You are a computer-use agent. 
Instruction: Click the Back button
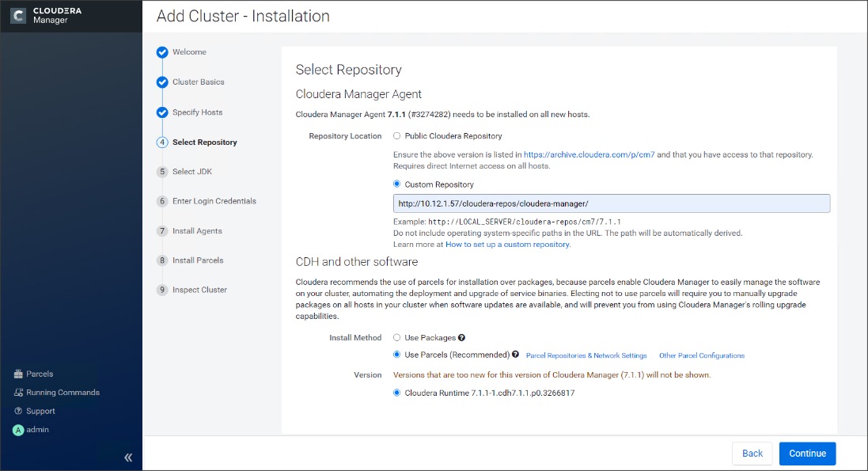(752, 454)
